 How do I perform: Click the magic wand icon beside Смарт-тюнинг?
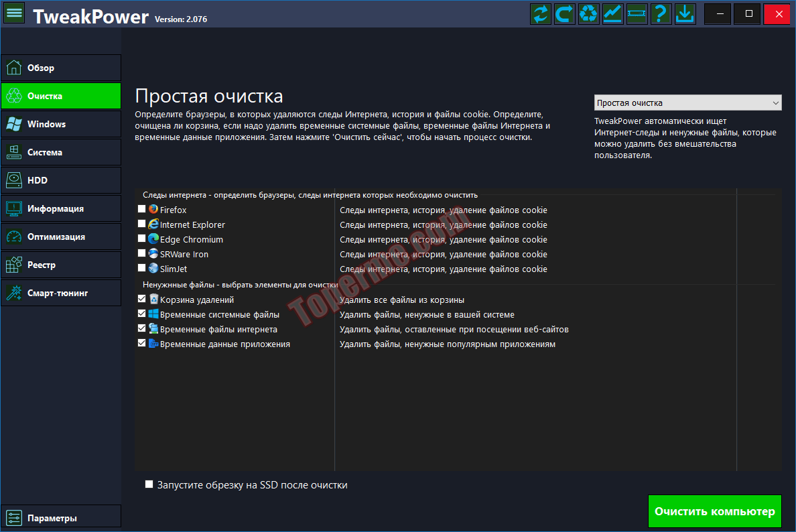(x=14, y=293)
